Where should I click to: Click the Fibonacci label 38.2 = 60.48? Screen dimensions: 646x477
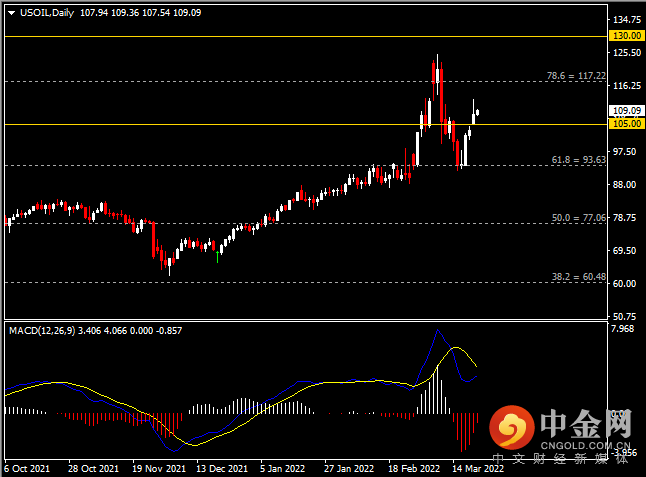[579, 277]
